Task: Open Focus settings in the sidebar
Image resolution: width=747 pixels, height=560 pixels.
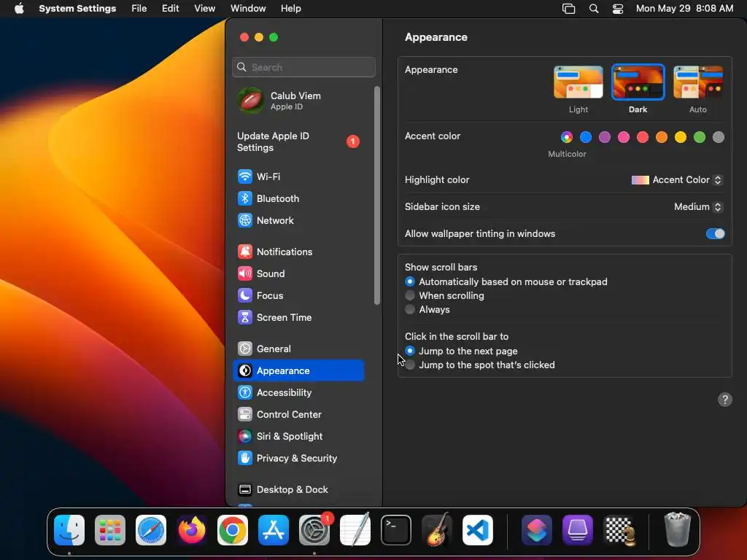Action: pyautogui.click(x=298, y=296)
